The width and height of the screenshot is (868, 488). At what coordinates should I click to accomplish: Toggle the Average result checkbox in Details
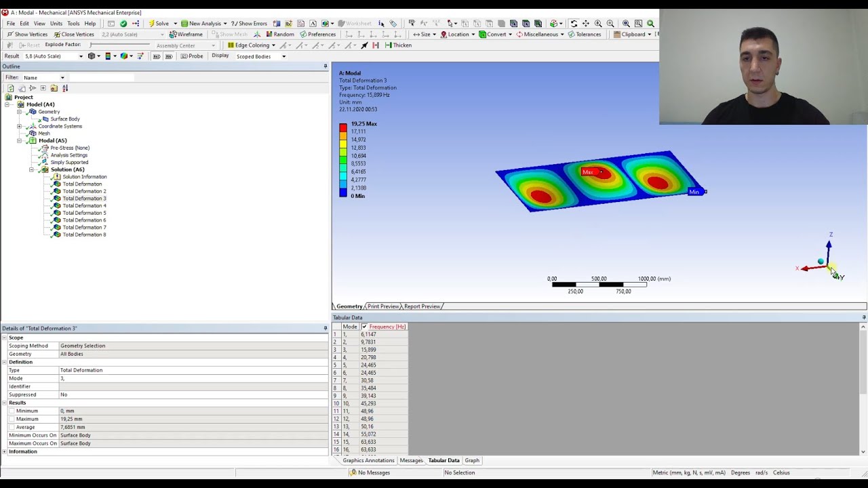click(x=12, y=427)
